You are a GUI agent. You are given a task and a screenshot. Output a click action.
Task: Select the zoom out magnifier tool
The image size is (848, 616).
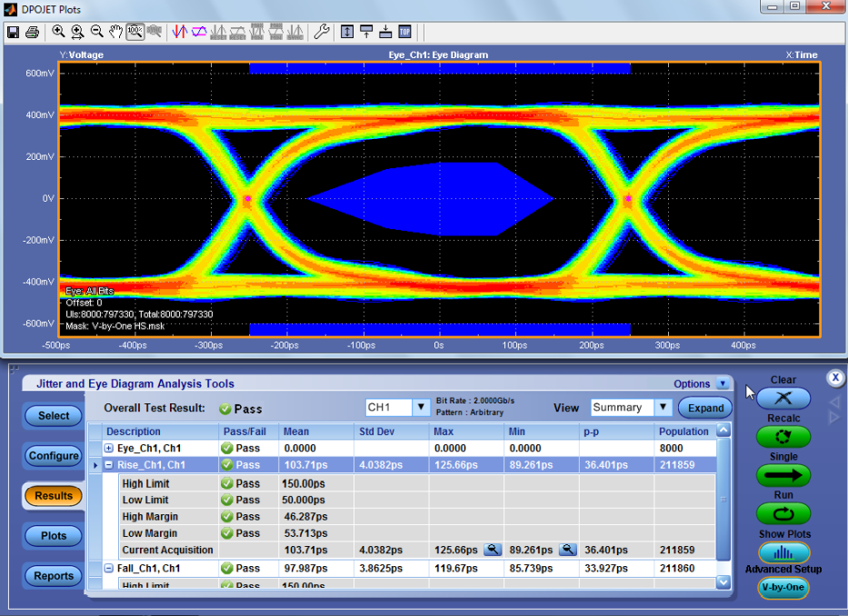click(x=96, y=32)
